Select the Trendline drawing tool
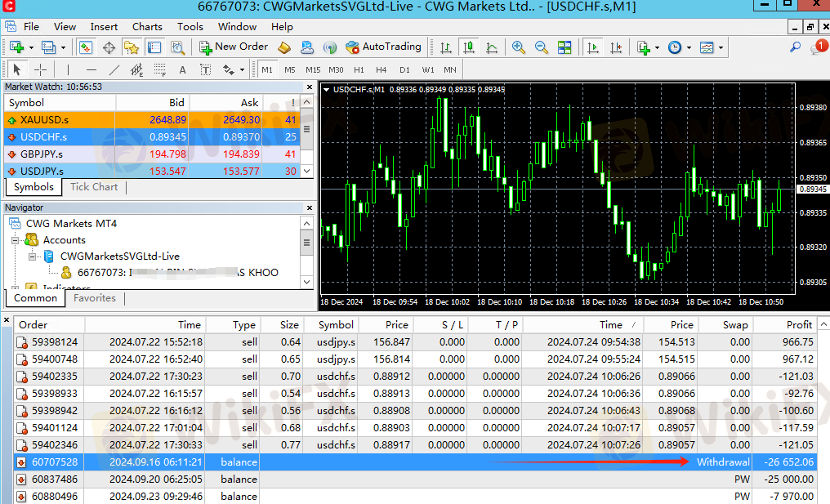Screen dimensions: 830x504 [114, 69]
